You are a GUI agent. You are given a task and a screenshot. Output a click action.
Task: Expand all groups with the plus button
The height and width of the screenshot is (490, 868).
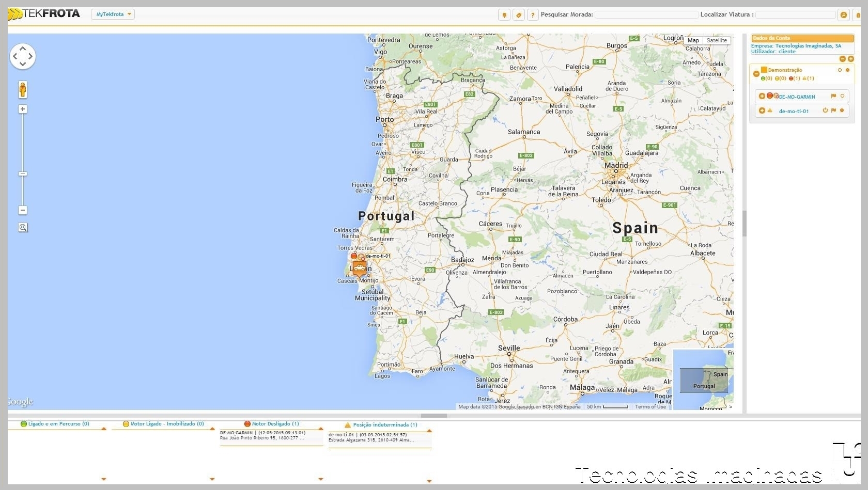click(x=851, y=59)
